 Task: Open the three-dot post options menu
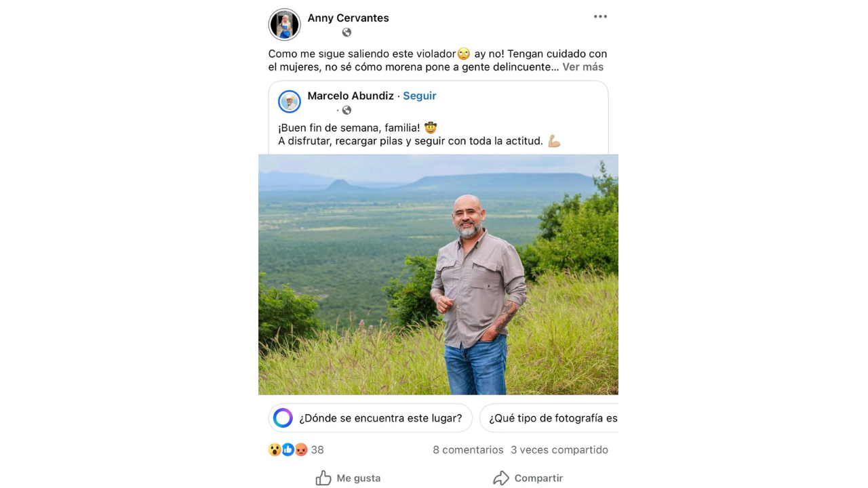[600, 17]
